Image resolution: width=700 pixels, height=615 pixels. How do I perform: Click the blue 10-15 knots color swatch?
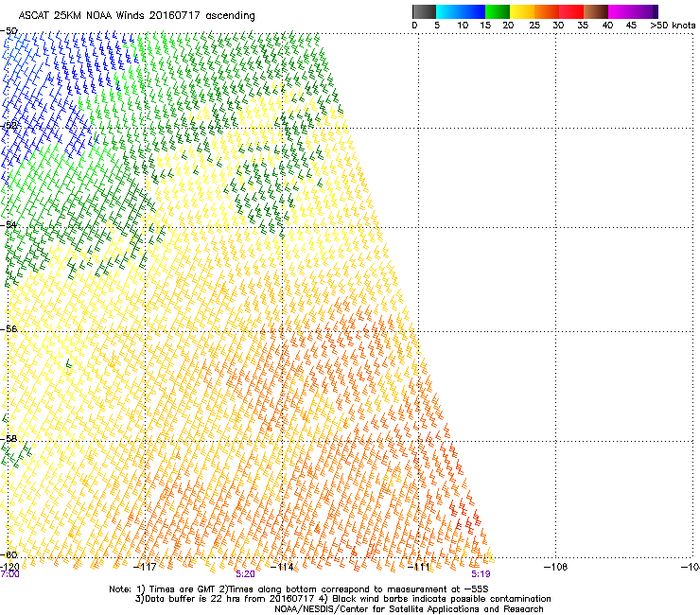click(473, 11)
